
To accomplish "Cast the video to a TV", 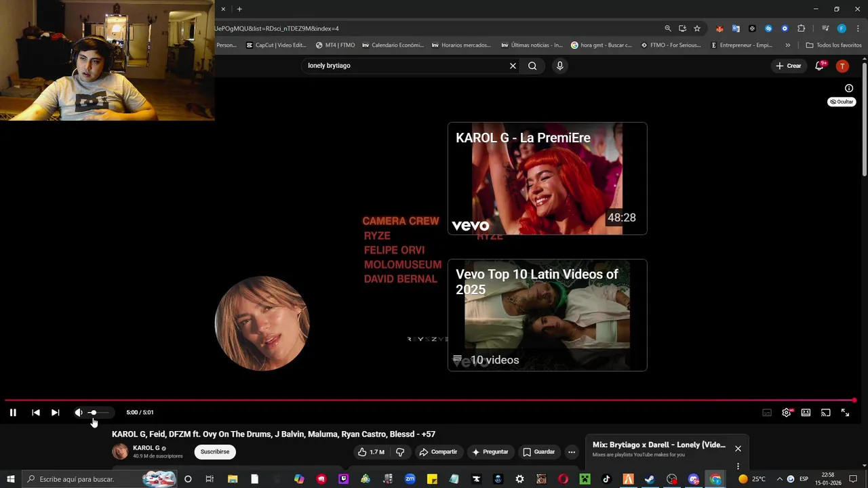I will point(825,412).
